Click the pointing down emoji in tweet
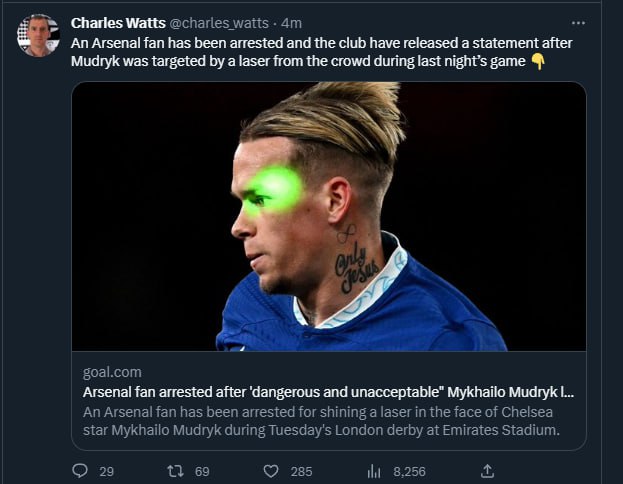The height and width of the screenshot is (484, 623). 538,62
